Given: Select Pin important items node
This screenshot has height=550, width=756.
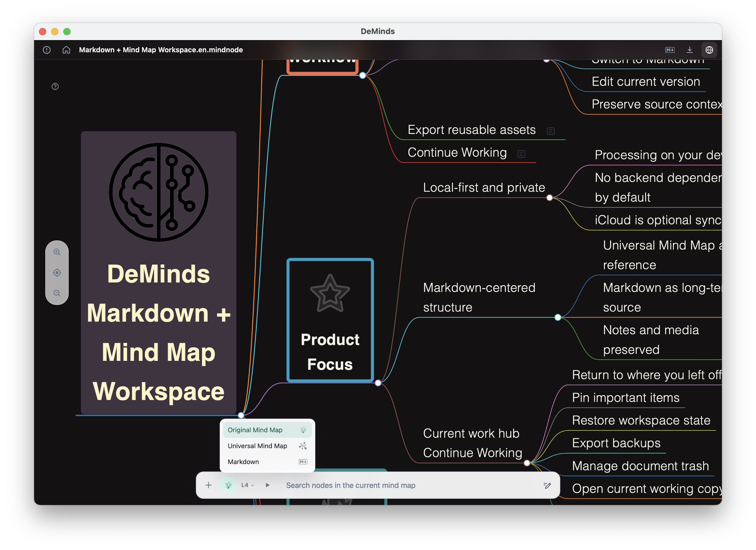Looking at the screenshot, I should (x=626, y=398).
